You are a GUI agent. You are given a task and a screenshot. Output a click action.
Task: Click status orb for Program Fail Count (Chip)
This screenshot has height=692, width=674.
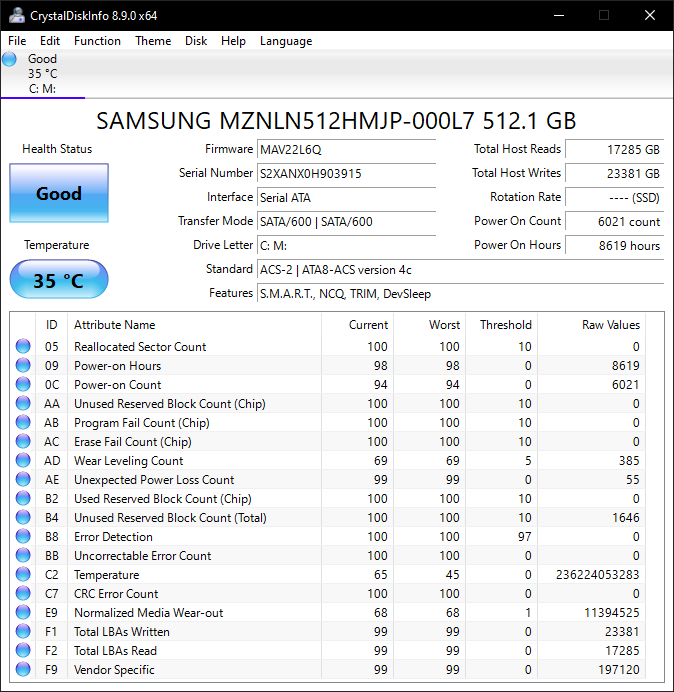click(x=23, y=422)
